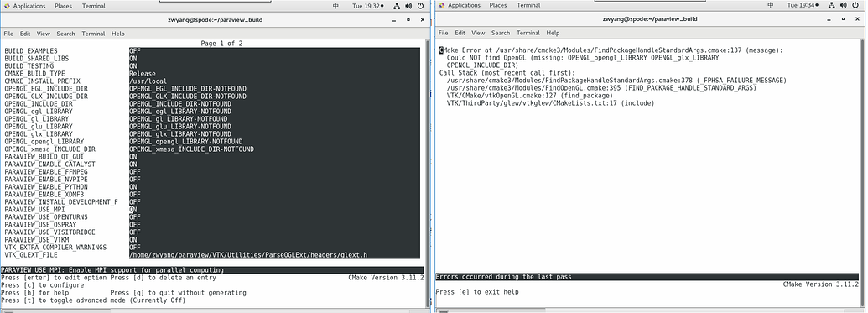
Task: Open File menu in ccmake options window
Action: 9,34
